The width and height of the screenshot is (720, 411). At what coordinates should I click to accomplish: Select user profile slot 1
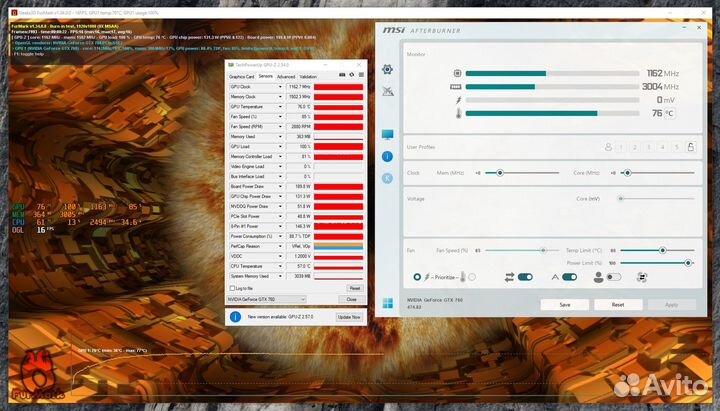621,147
